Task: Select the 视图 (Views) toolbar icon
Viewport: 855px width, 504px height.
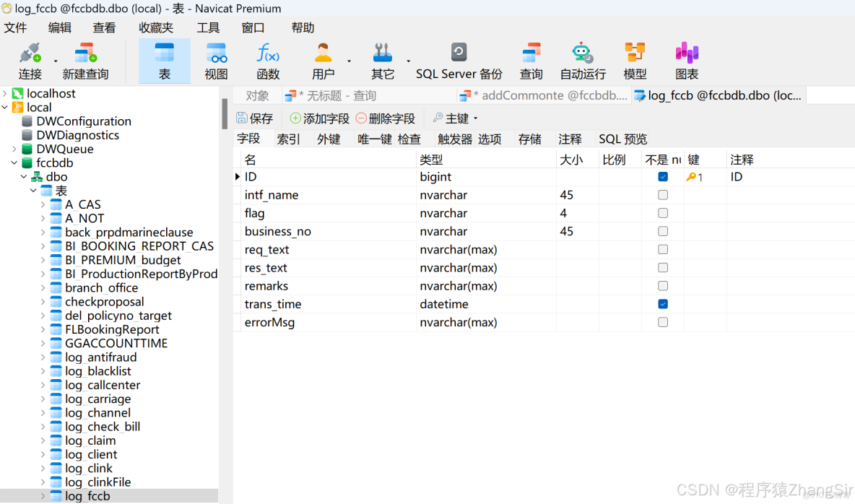Action: click(217, 60)
